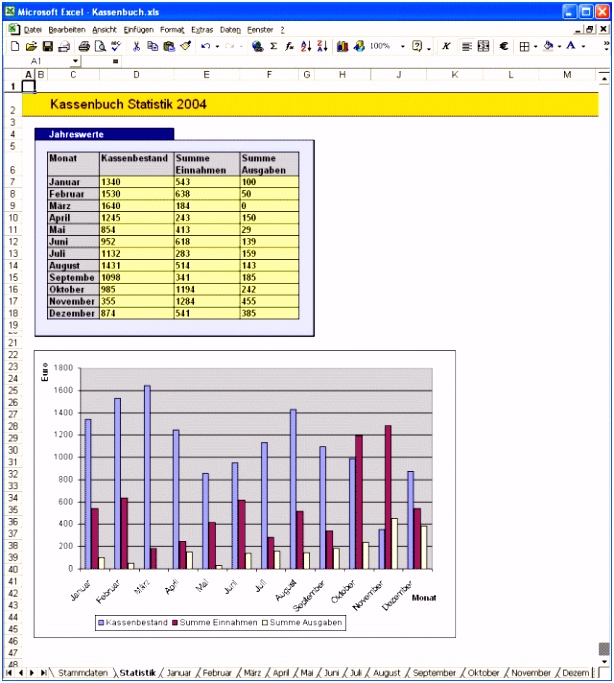614x683 pixels.
Task: Sort descending with the Z-A icon
Action: click(323, 46)
